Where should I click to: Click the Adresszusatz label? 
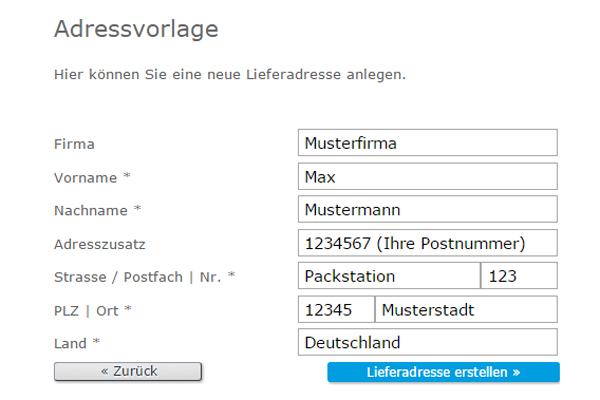point(100,244)
